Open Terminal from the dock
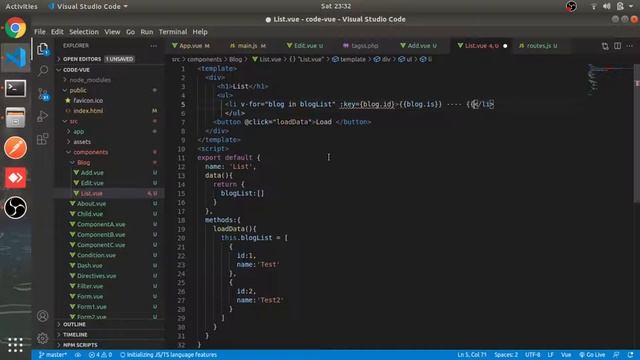The height and width of the screenshot is (360, 640). click(x=16, y=88)
